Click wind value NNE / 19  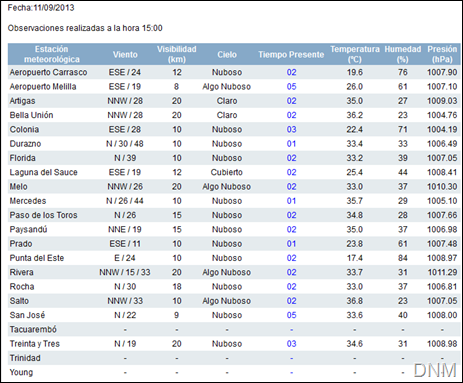(125, 229)
